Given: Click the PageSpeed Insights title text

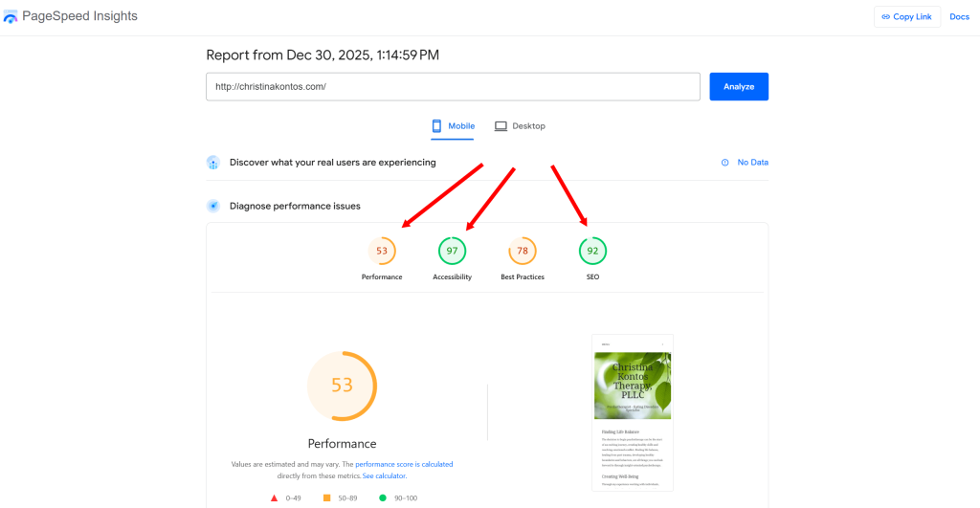Looking at the screenshot, I should [80, 16].
